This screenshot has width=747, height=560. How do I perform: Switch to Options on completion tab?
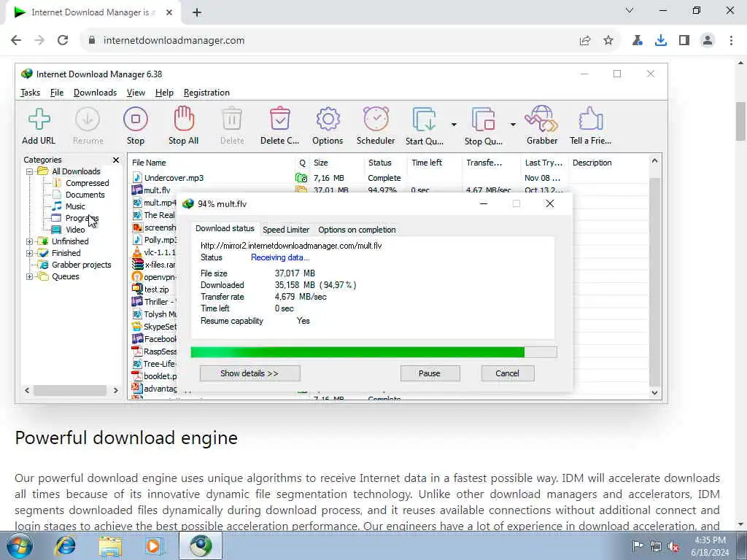pyautogui.click(x=357, y=230)
